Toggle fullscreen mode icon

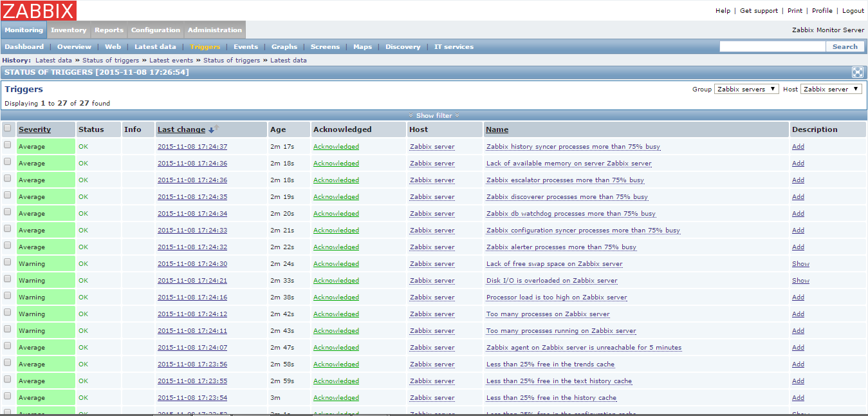(858, 72)
